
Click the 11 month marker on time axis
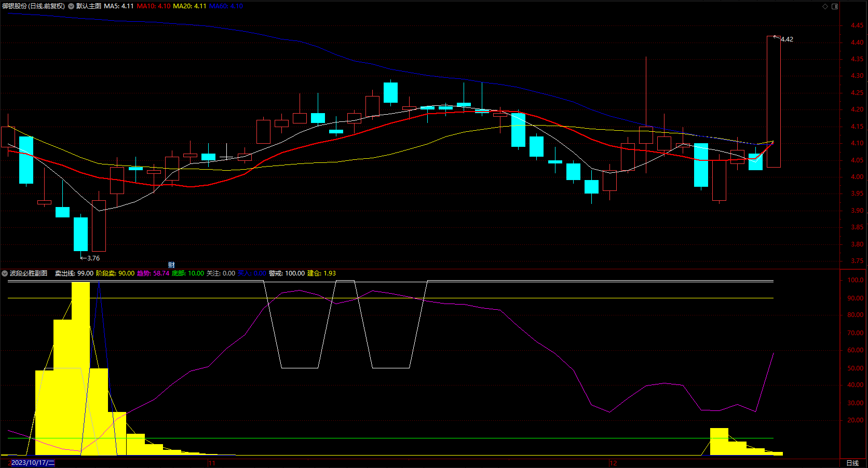211,463
